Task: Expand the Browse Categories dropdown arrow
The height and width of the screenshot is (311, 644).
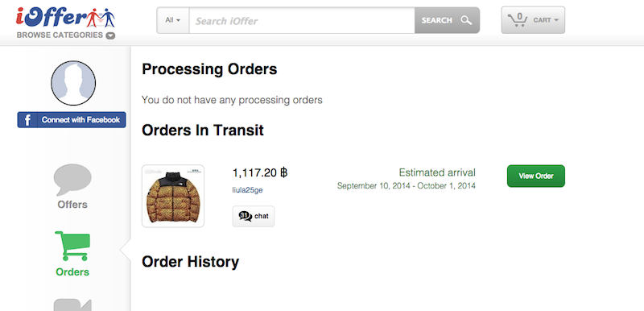Action: coord(110,35)
